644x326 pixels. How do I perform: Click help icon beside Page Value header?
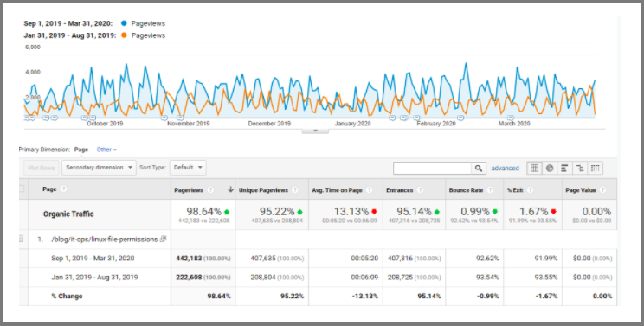602,190
